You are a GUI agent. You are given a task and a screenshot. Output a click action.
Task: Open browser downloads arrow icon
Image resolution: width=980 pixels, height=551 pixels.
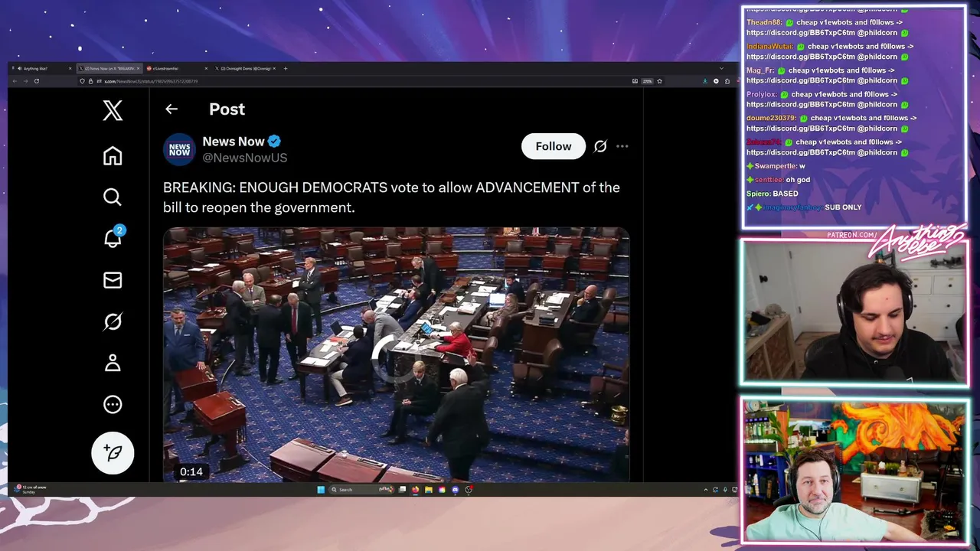point(705,81)
